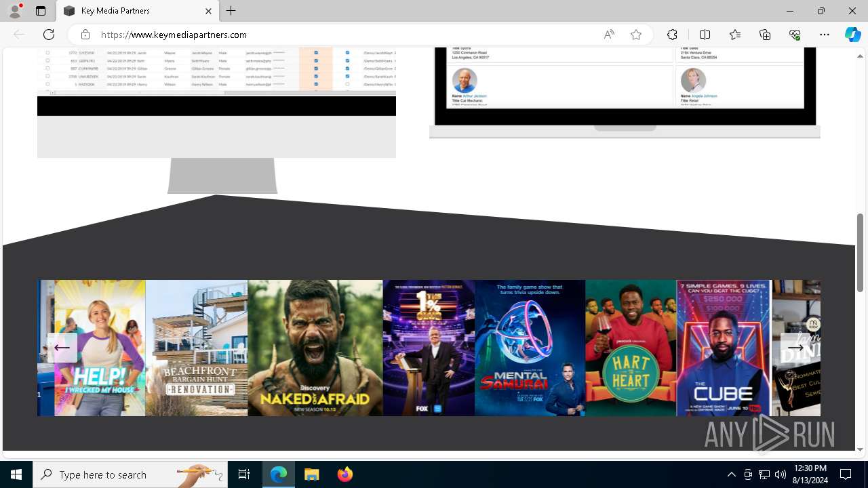868x488 pixels.
Task: Open the Edge profile icon
Action: point(15,11)
